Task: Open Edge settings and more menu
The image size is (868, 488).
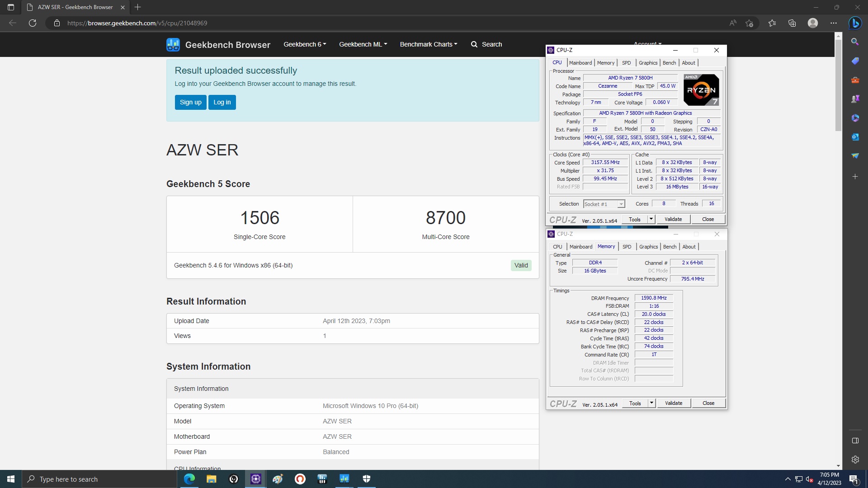Action: coord(833,23)
